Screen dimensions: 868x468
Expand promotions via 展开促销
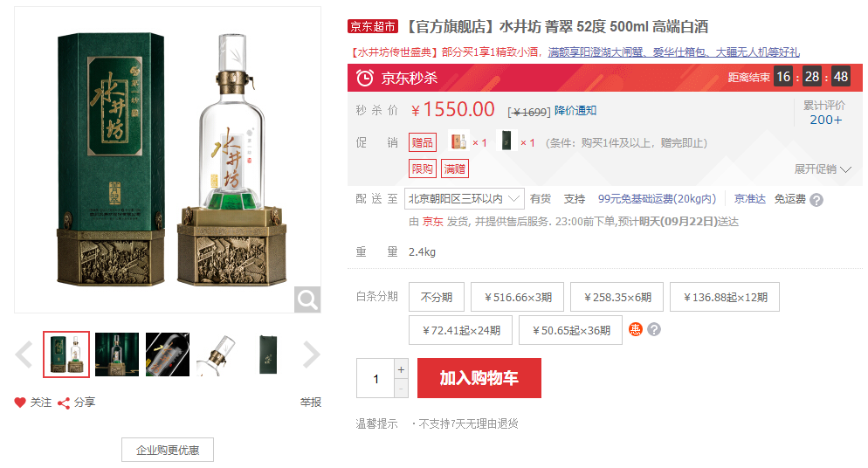pos(823,169)
